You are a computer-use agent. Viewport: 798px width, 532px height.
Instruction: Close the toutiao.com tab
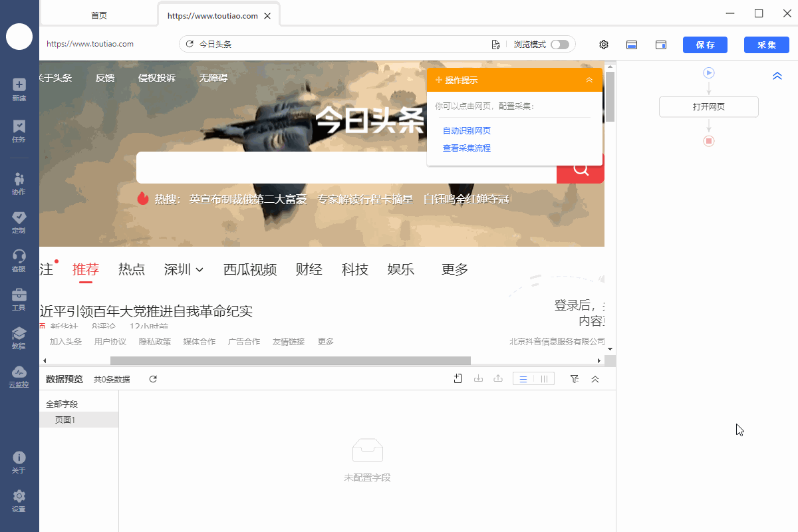point(267,15)
